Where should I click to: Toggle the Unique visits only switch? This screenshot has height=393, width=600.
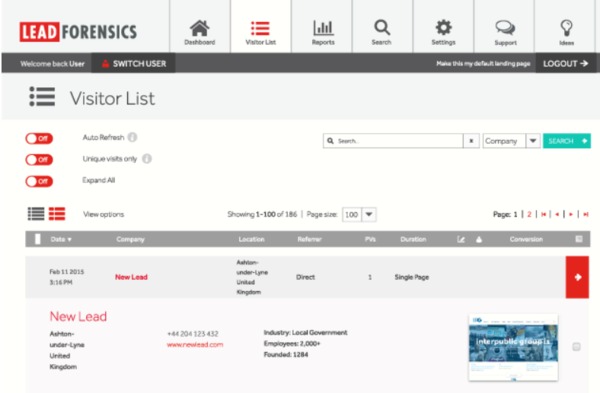(39, 160)
